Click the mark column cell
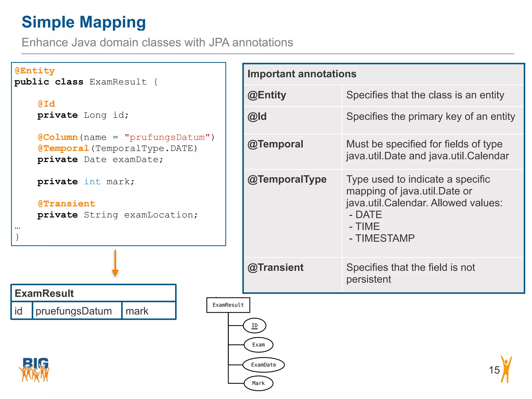Viewport: 532px width, 399px height. tap(137, 311)
